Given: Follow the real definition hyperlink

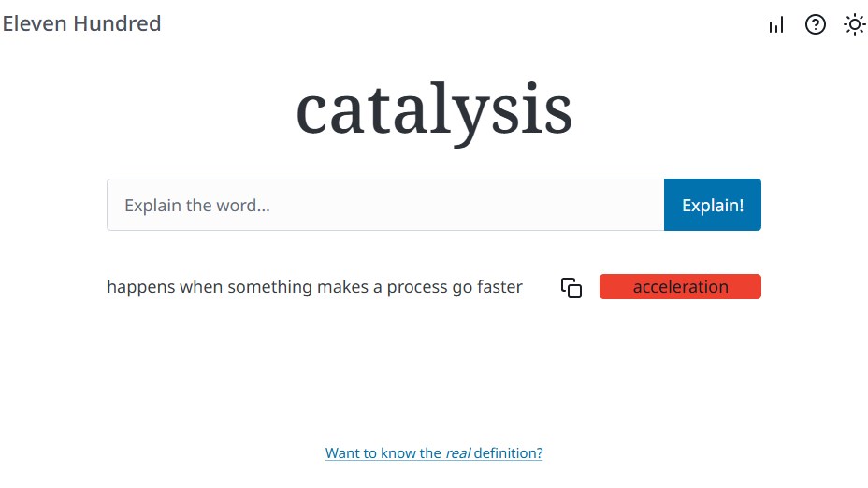Looking at the screenshot, I should 434,453.
